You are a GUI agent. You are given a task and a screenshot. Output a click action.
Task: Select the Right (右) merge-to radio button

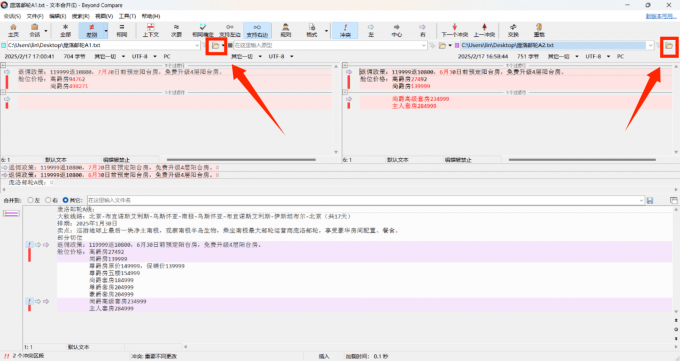tap(48, 200)
